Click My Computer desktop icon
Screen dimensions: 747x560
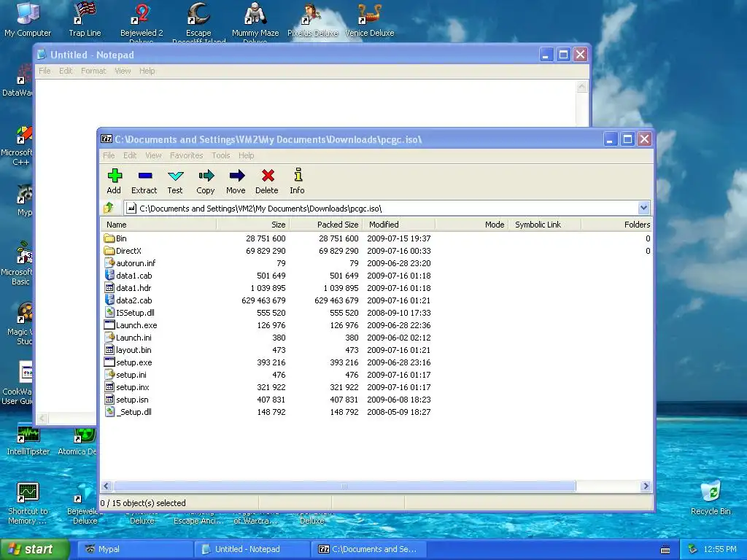(28, 20)
